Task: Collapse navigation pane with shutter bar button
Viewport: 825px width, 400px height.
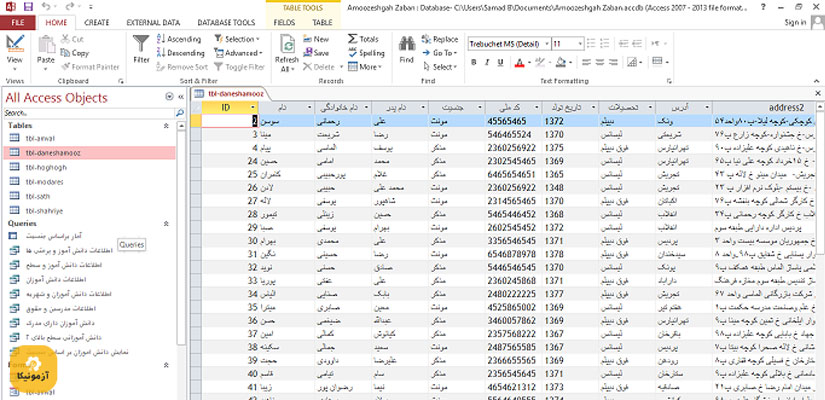Action: pyautogui.click(x=180, y=97)
